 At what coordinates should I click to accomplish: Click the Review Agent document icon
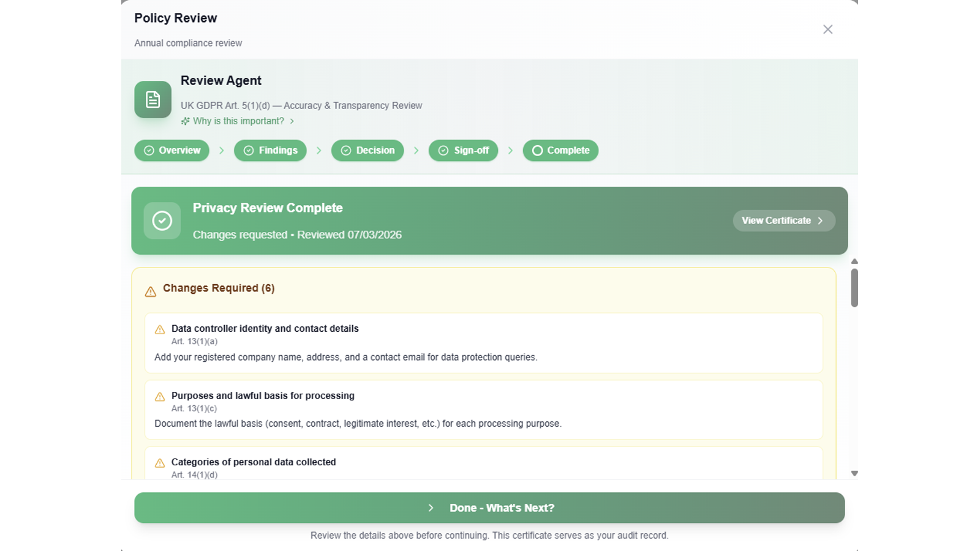(153, 99)
